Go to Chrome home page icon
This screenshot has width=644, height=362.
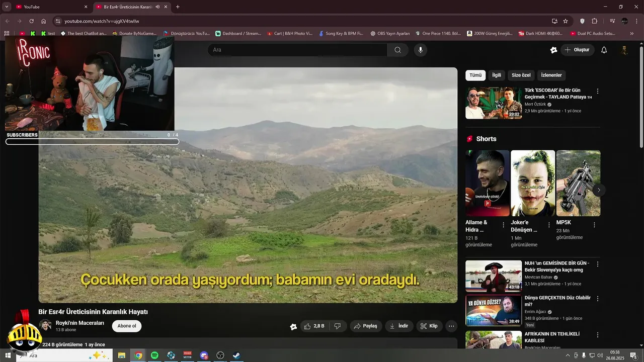(x=44, y=21)
